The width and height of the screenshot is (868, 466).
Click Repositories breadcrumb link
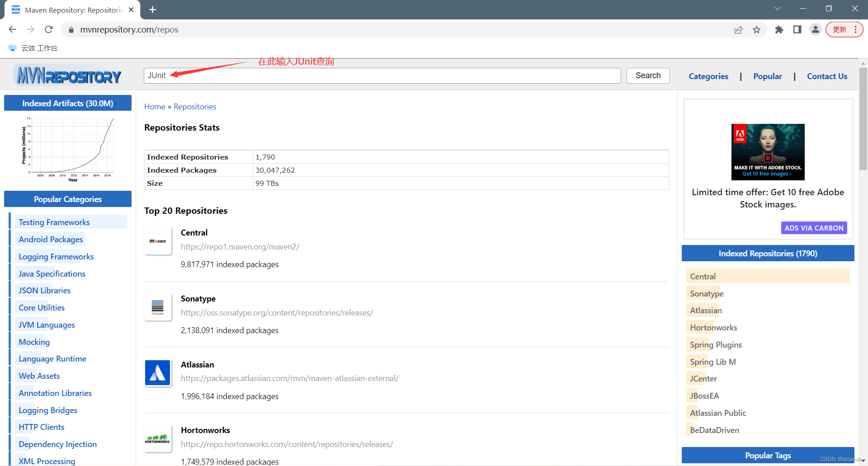coord(195,107)
